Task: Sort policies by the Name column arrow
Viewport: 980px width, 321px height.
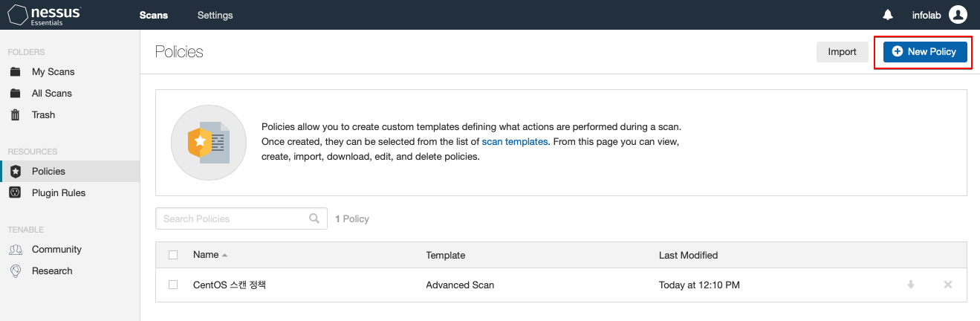Action: [224, 256]
